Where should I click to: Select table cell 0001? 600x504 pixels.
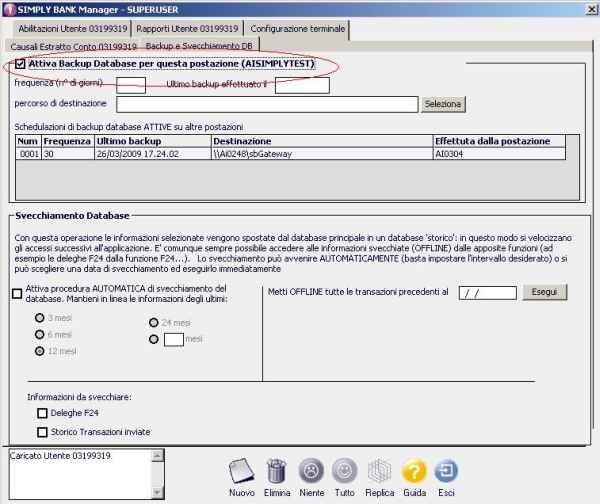point(28,154)
